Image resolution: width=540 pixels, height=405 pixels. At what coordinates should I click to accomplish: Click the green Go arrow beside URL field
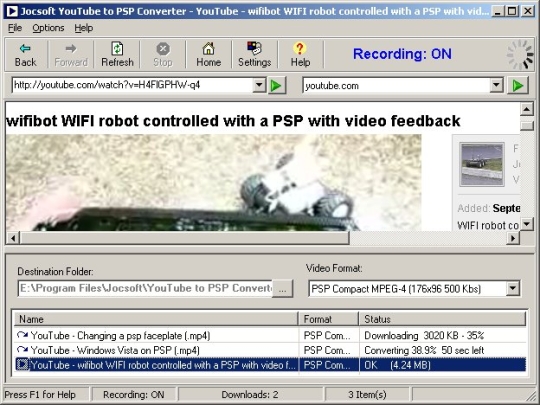tap(277, 85)
